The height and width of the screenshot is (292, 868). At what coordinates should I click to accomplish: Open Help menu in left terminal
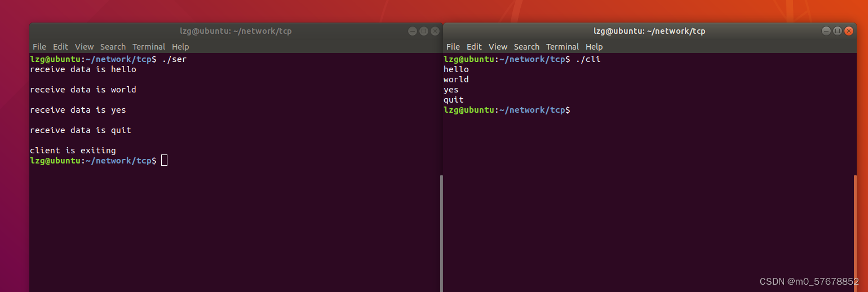(180, 47)
